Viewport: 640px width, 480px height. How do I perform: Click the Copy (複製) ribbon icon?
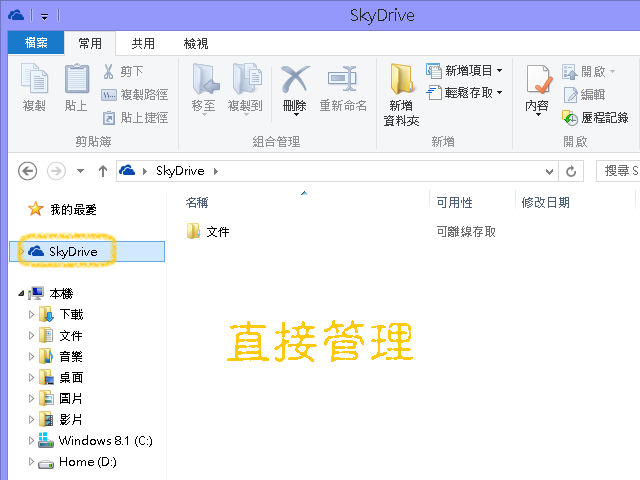pos(34,78)
